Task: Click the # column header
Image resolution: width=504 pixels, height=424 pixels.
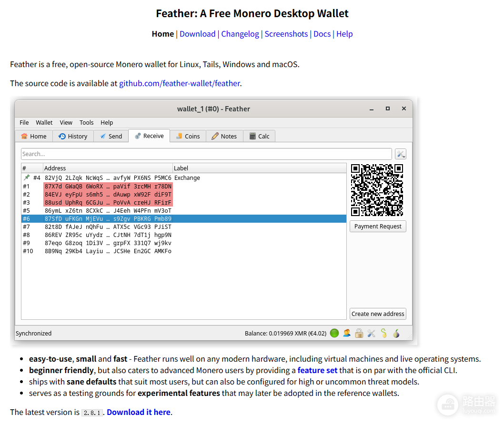Action: click(32, 168)
